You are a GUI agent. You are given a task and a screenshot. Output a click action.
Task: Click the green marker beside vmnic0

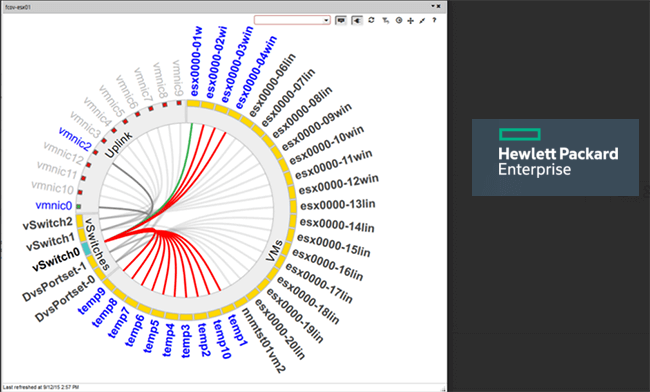click(79, 206)
